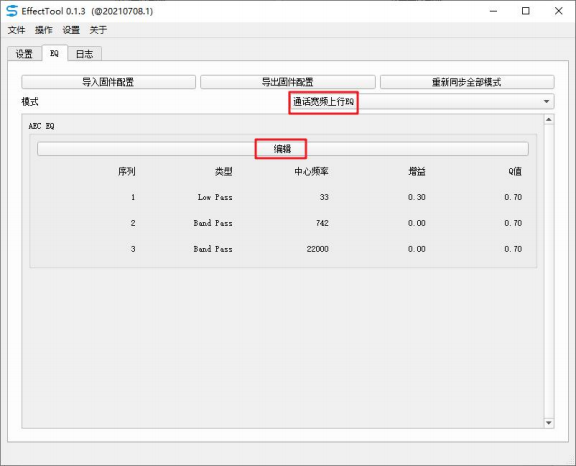
Task: Minimize the EffectTool window
Action: pos(493,11)
